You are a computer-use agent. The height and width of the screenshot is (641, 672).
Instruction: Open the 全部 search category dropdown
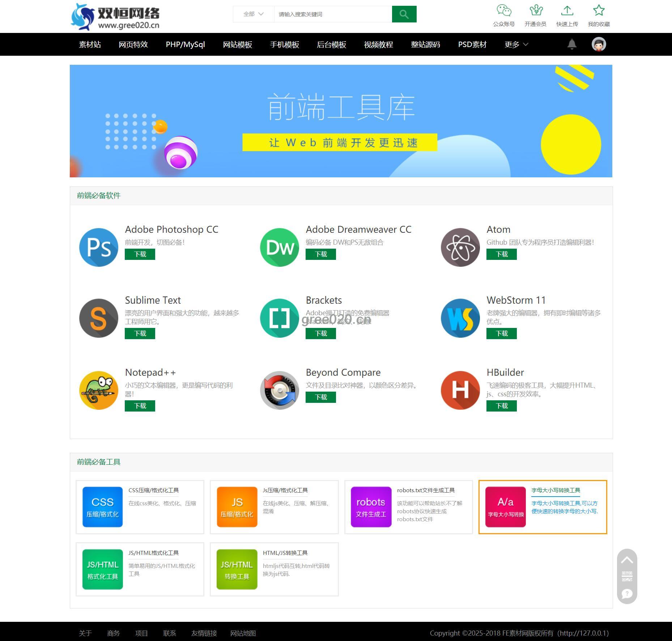coord(253,14)
